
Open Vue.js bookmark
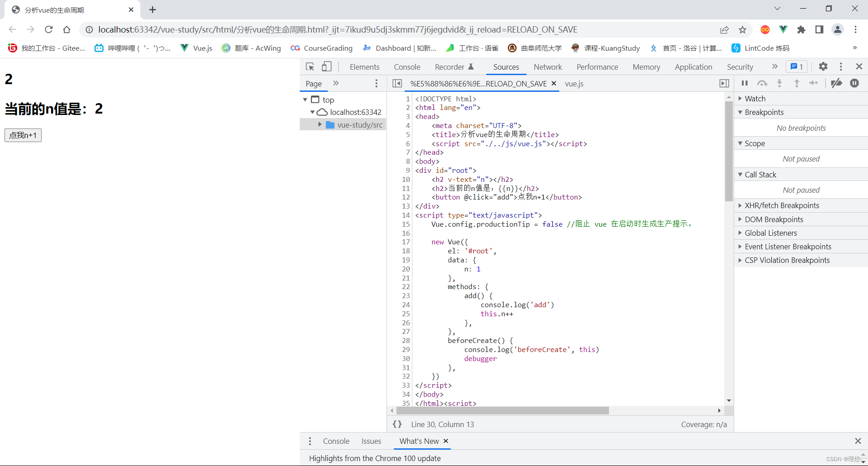click(x=196, y=48)
